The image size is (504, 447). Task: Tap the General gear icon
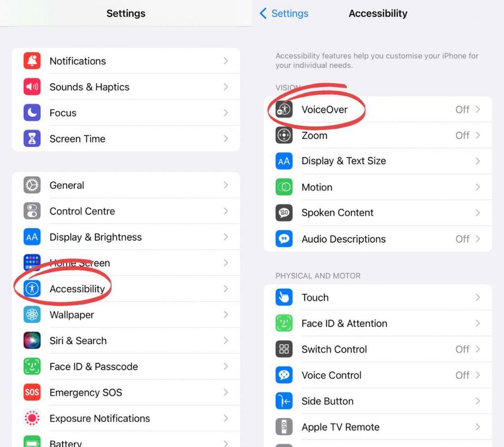[x=32, y=185]
